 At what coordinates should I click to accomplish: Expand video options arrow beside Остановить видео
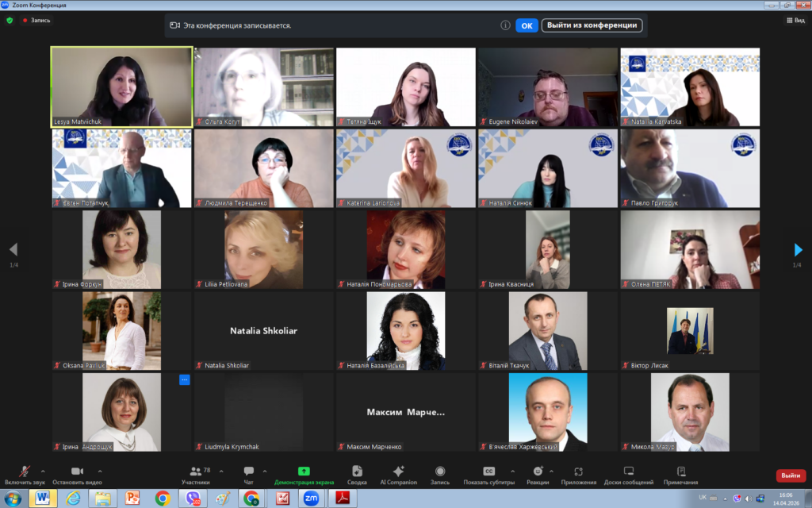99,471
